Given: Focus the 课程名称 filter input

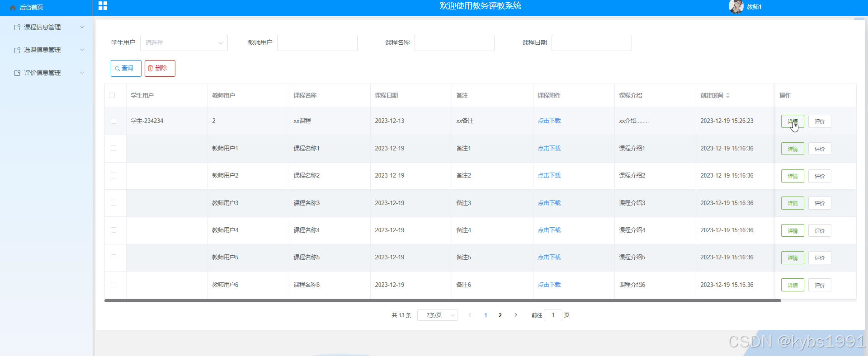Looking at the screenshot, I should coord(454,43).
